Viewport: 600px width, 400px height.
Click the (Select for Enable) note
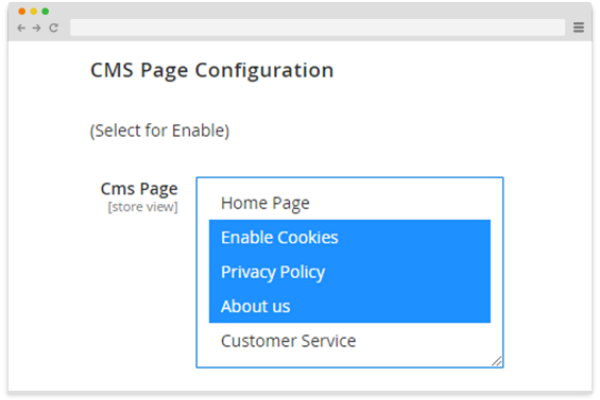click(x=160, y=131)
